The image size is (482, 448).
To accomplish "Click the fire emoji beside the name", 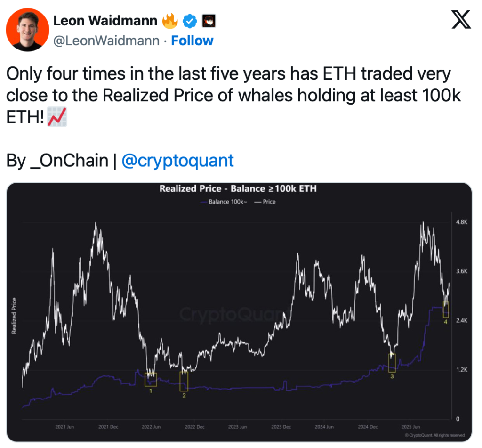I will point(169,21).
